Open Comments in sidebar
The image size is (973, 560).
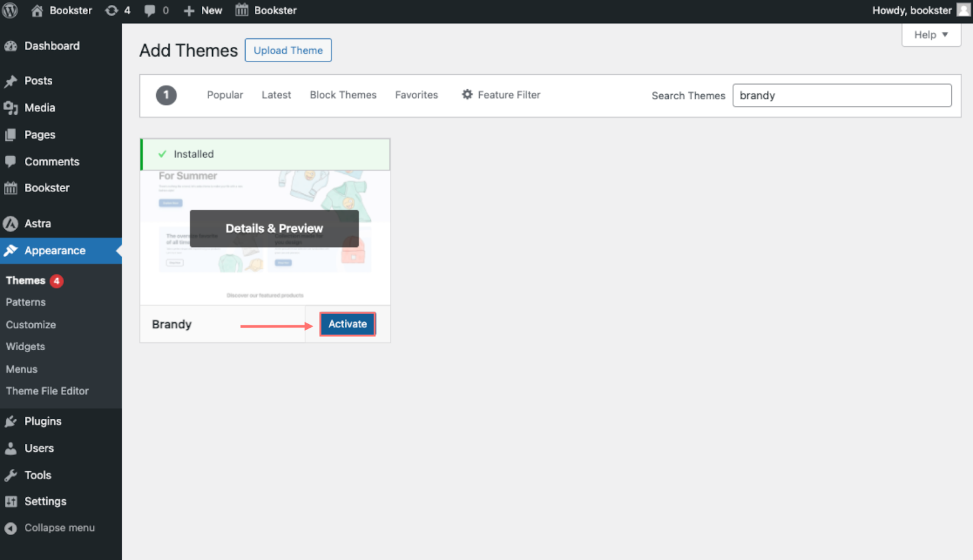click(52, 162)
